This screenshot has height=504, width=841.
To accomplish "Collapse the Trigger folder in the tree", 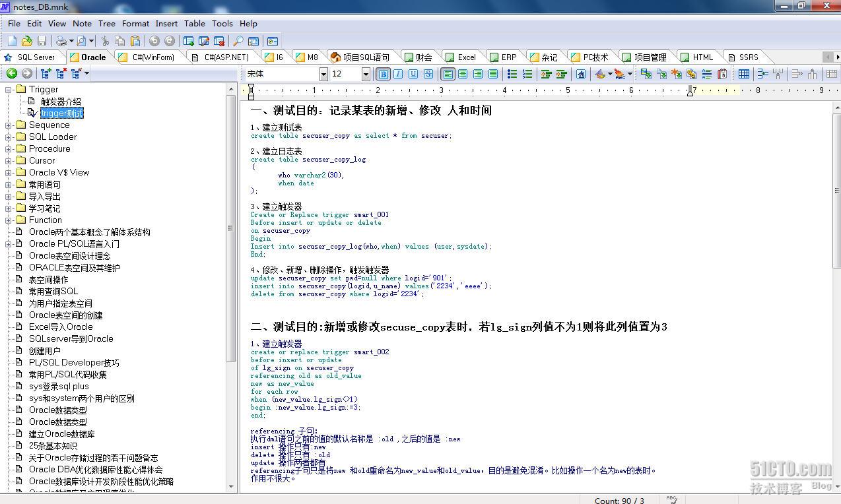I will point(9,89).
